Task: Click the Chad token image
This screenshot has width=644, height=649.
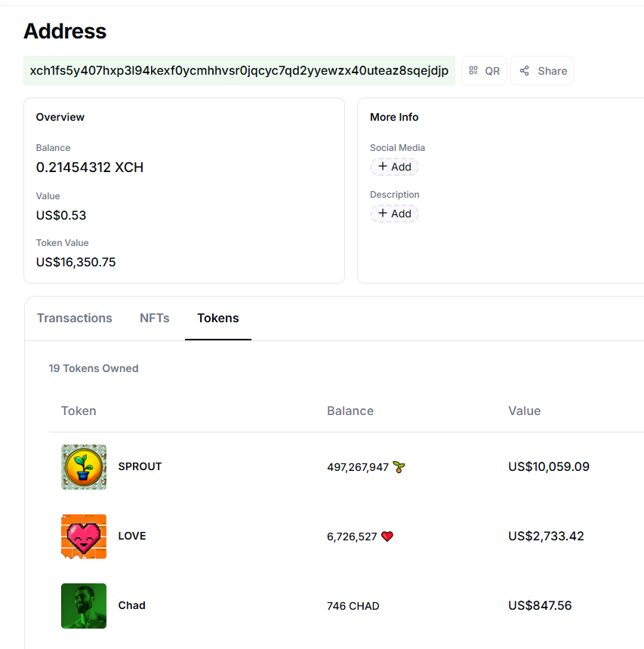Action: point(84,606)
